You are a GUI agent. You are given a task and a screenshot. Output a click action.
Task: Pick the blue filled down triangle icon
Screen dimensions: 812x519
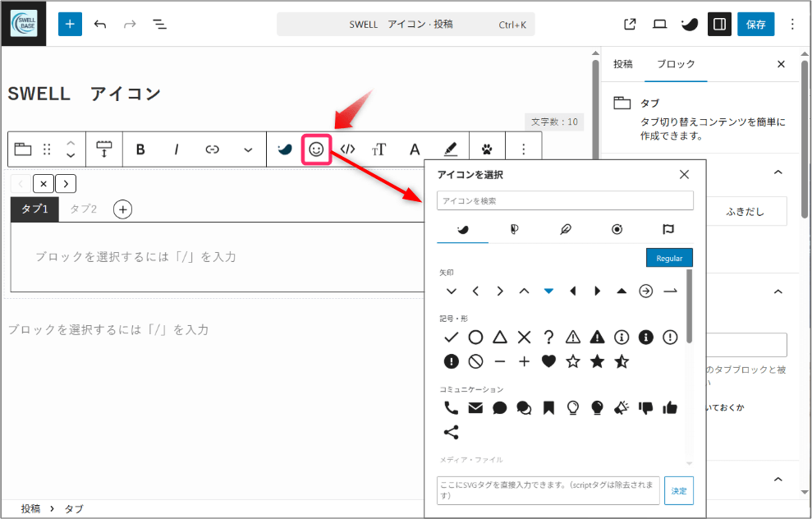548,291
